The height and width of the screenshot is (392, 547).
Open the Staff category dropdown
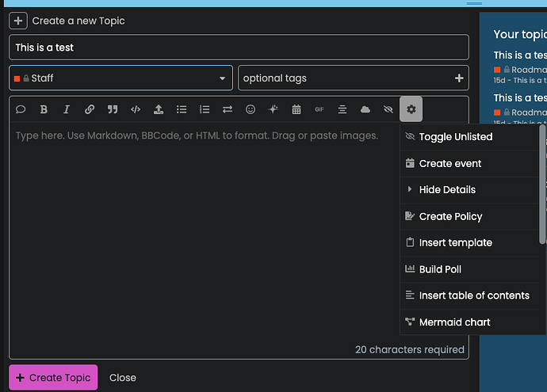pyautogui.click(x=120, y=78)
